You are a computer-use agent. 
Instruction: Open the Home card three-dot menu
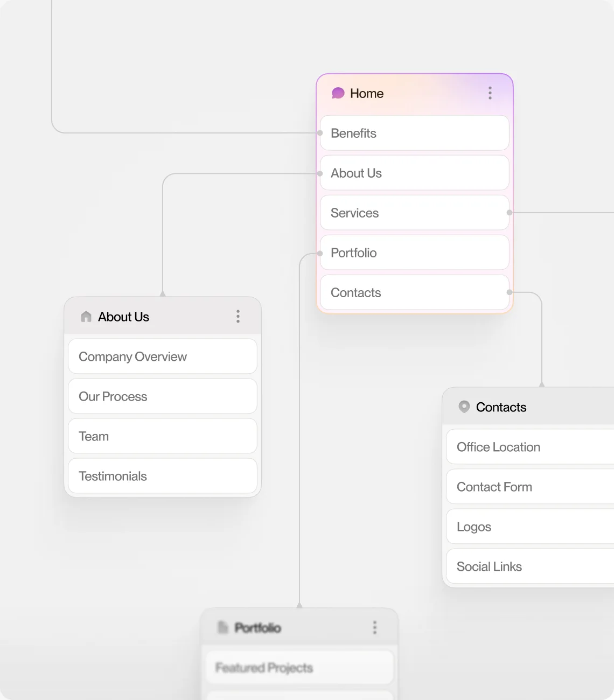tap(490, 93)
